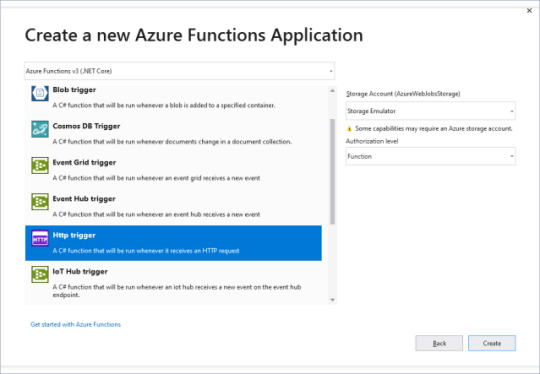540x374 pixels.
Task: Select the IoT Hub trigger entry
Action: (173, 282)
